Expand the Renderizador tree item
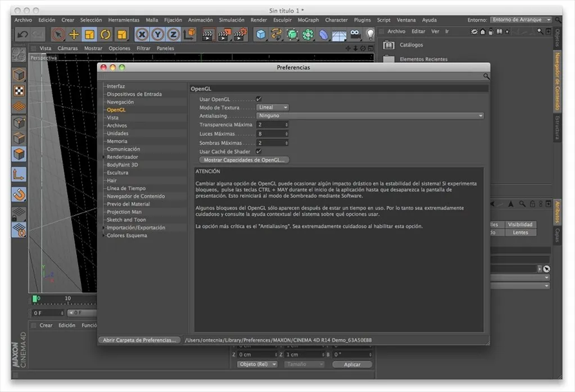This screenshot has width=575, height=392. click(x=104, y=157)
